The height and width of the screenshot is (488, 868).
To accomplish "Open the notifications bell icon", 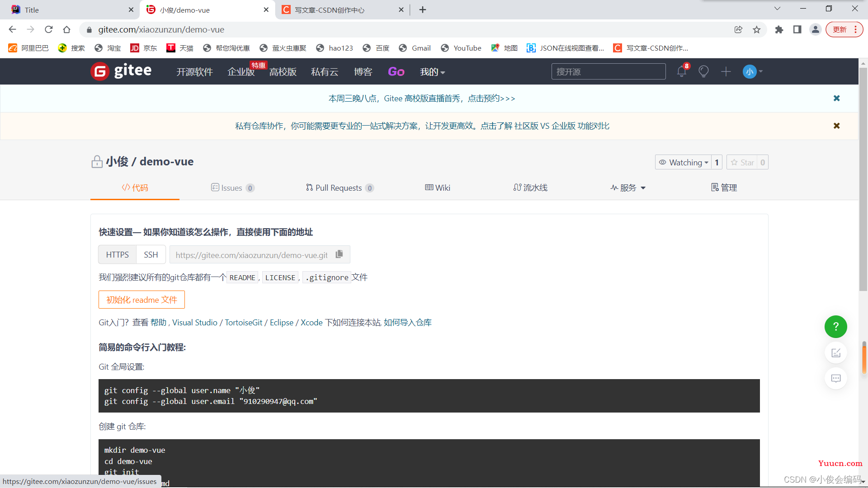I will 682,71.
